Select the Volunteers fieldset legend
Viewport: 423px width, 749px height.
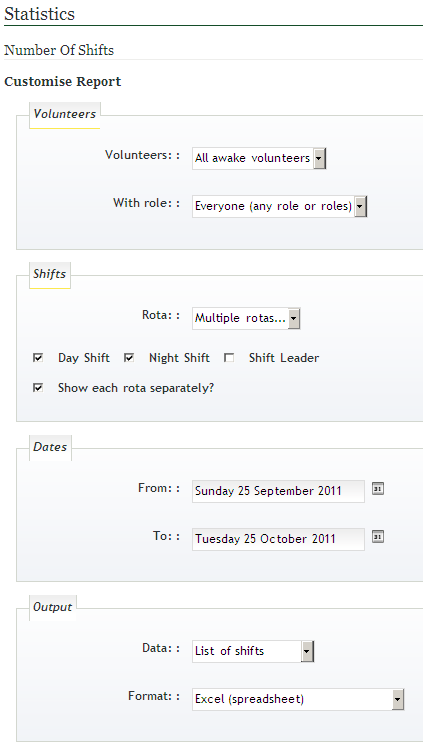click(x=64, y=115)
